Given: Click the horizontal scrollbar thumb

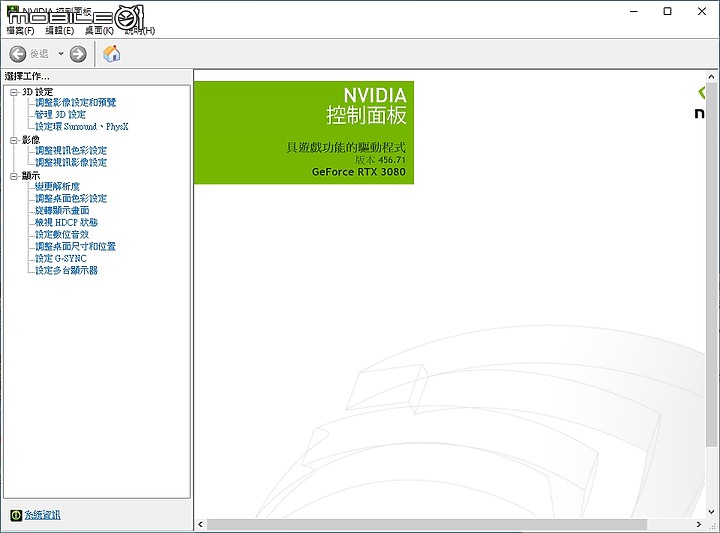Looking at the screenshot, I should tap(427, 524).
